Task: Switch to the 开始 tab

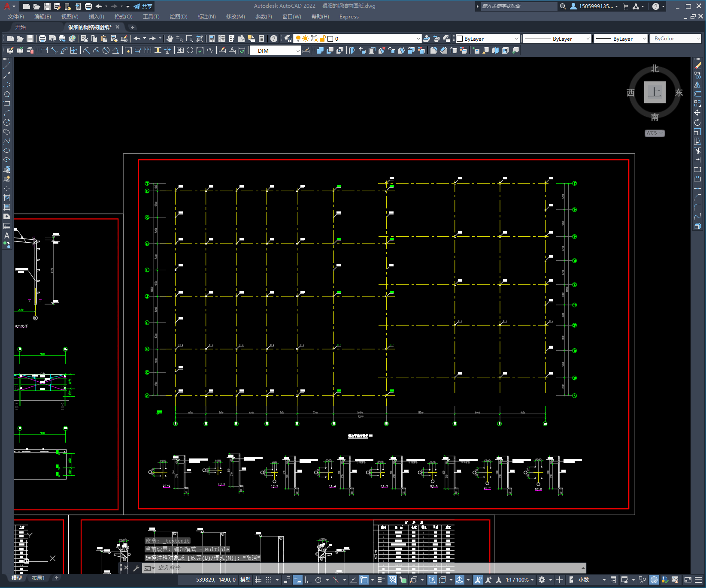Action: pos(21,27)
